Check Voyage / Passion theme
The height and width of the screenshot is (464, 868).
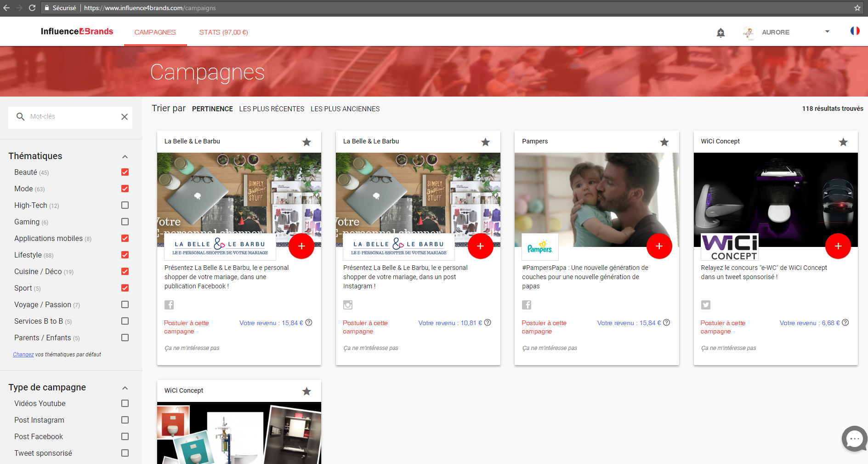coord(125,304)
